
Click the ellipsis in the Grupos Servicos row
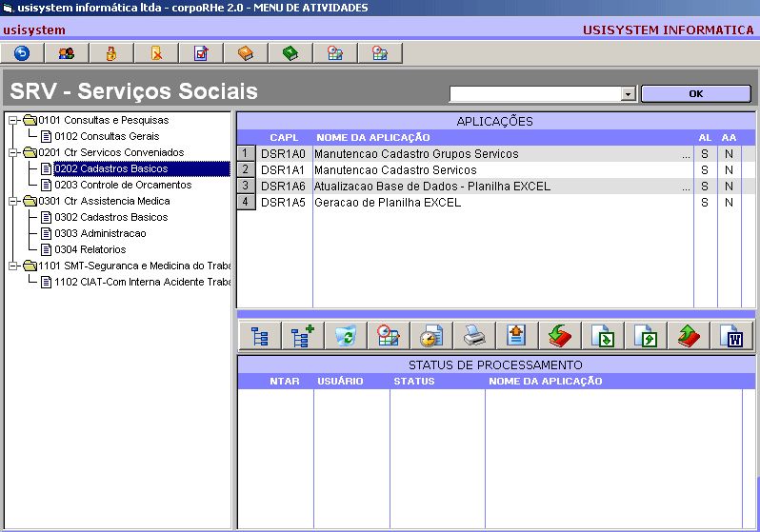[686, 156]
